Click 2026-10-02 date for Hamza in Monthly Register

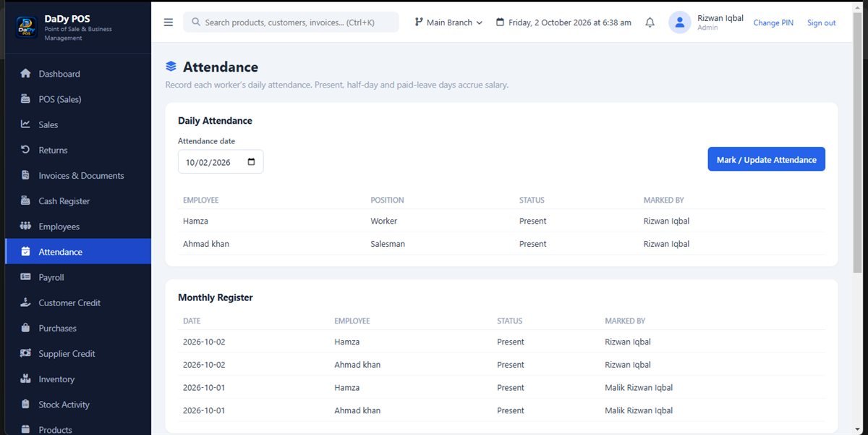[x=204, y=342]
